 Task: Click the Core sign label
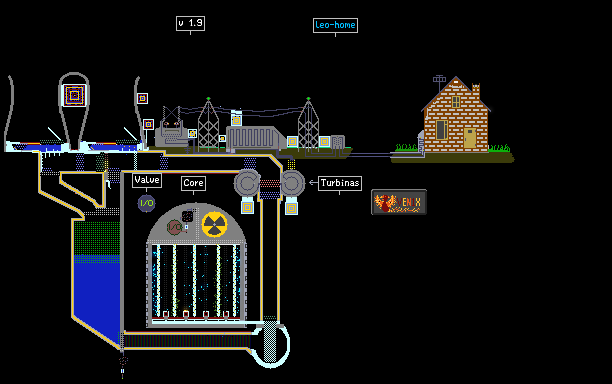click(193, 183)
